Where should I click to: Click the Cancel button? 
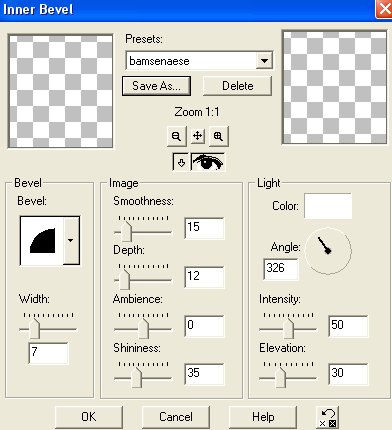point(176,417)
